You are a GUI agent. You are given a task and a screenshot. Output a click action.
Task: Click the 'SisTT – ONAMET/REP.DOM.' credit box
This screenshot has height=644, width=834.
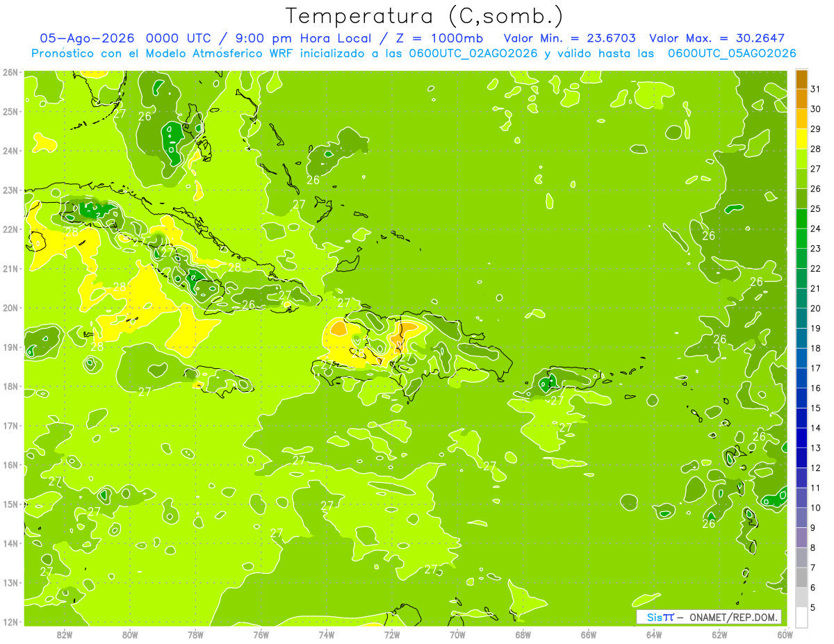(709, 617)
